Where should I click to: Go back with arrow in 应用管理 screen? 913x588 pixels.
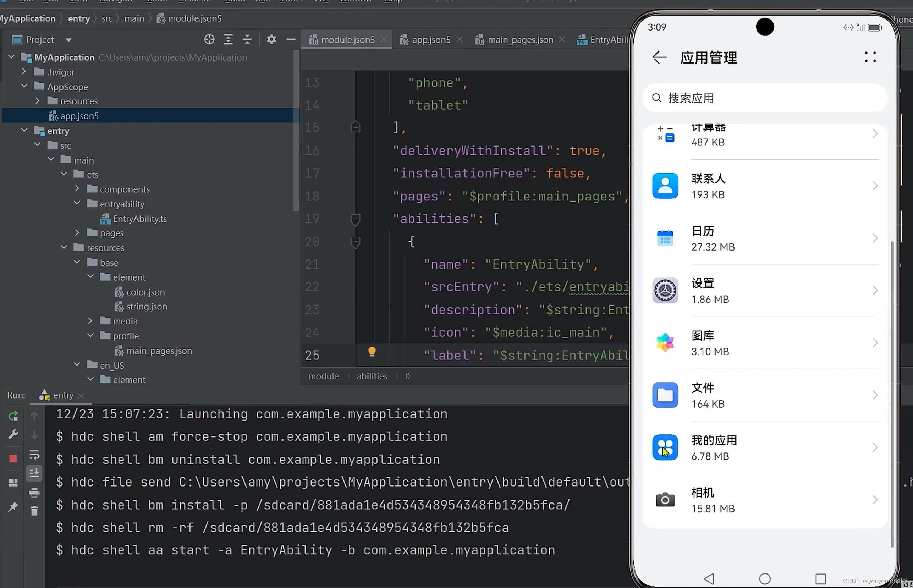click(660, 57)
